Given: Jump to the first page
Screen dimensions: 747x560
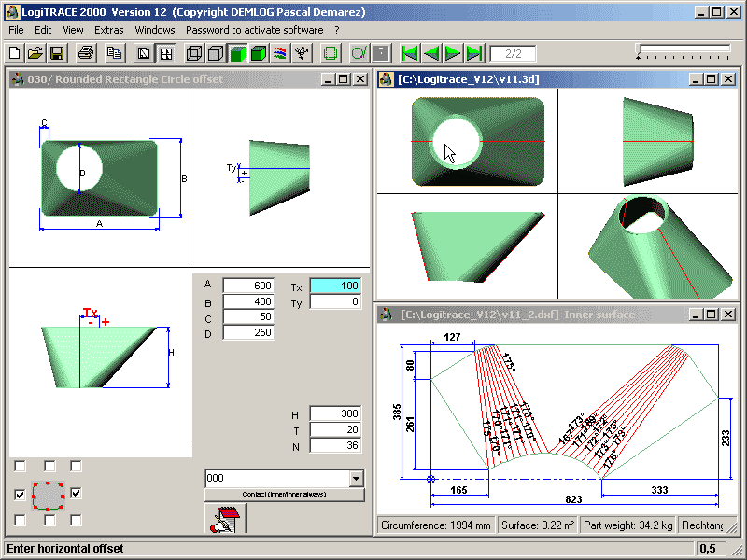Looking at the screenshot, I should (410, 53).
